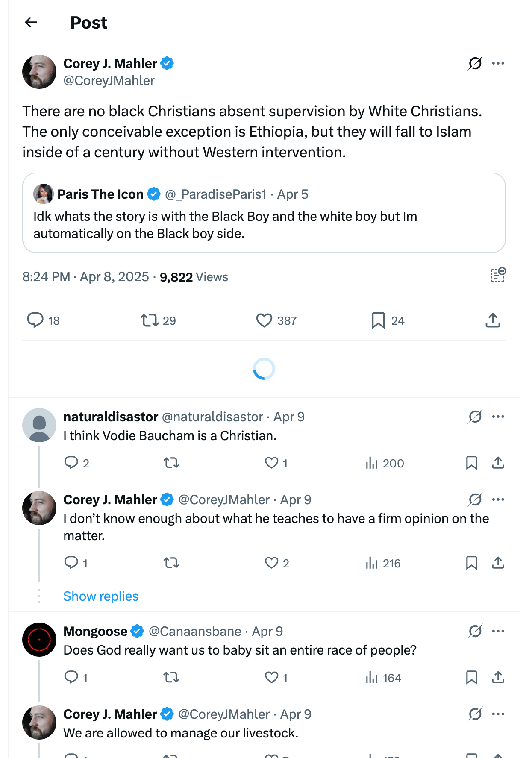Like the main post with 387 likes
Screen dimensions: 532x758
264,320
